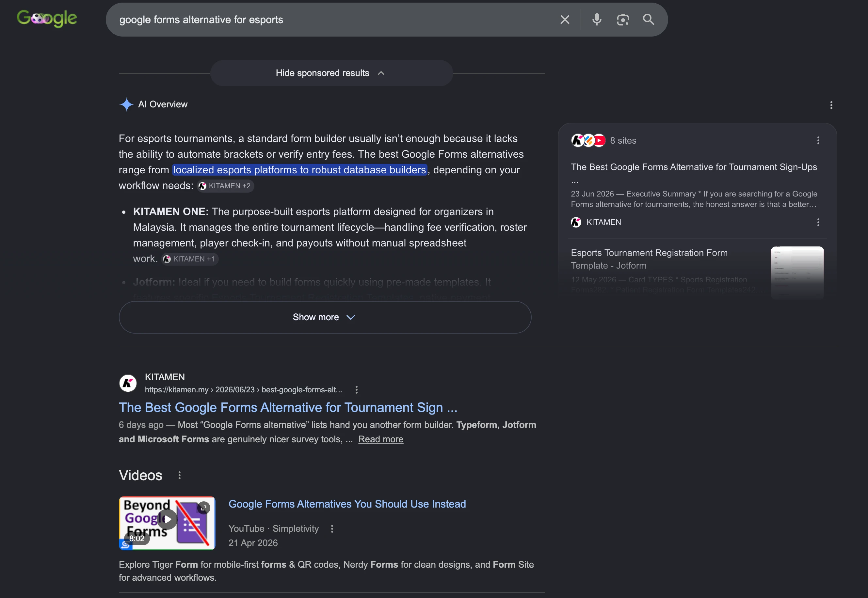Click the Google logo

click(x=47, y=18)
